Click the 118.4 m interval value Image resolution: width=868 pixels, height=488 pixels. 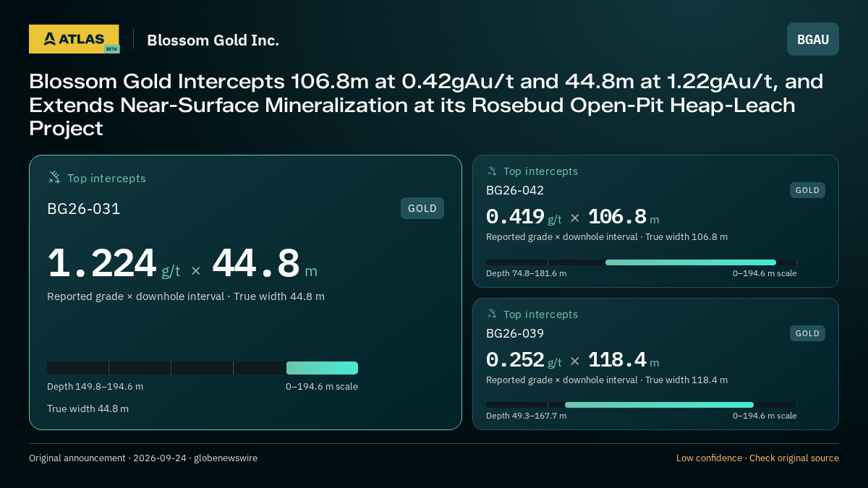point(624,360)
